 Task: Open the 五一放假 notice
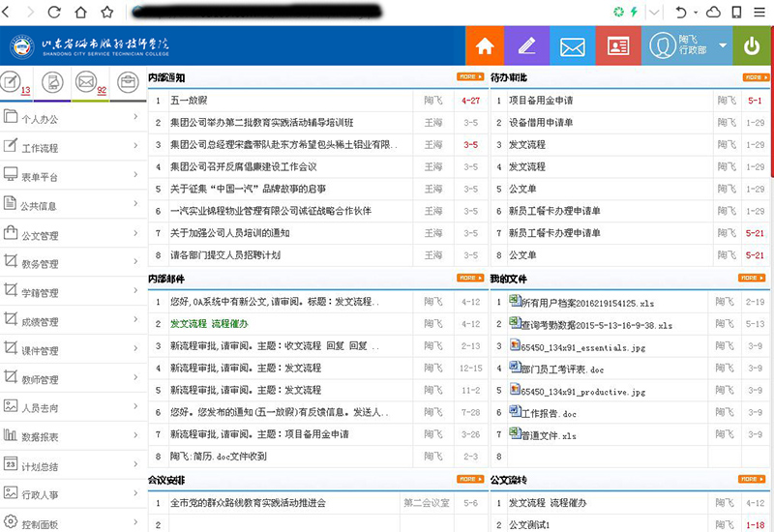click(x=189, y=101)
